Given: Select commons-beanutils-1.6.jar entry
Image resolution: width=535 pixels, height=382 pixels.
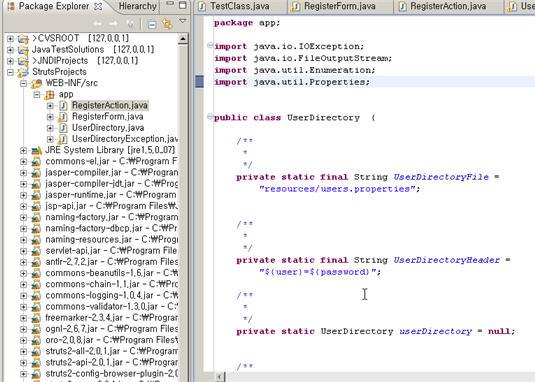Looking at the screenshot, I should pos(112,274).
